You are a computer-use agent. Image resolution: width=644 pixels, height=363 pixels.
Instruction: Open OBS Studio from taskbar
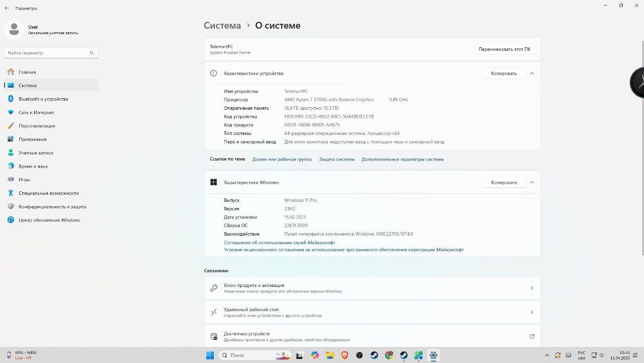tap(359, 355)
